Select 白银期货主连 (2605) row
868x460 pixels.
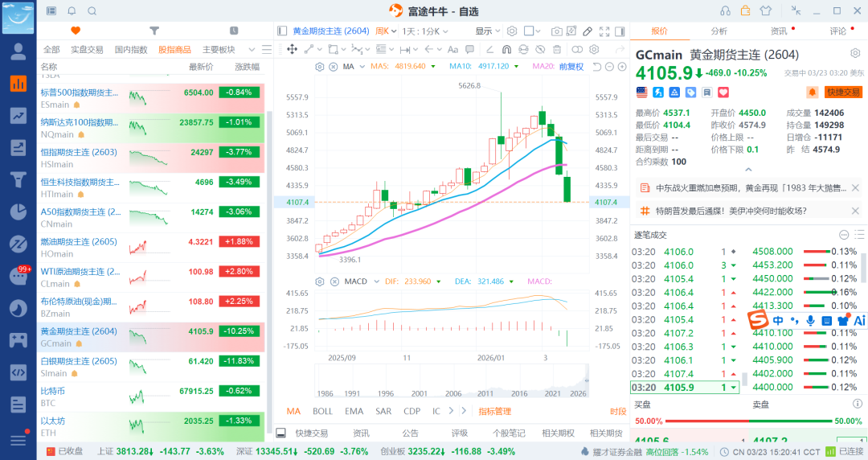(150, 367)
